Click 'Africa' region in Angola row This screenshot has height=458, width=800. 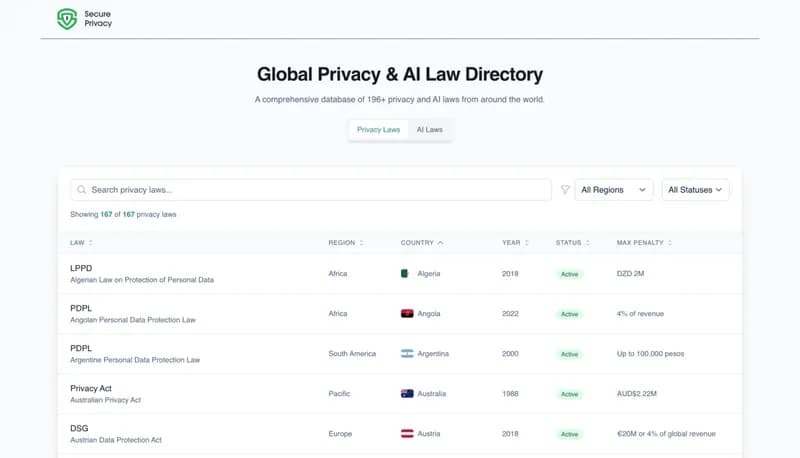(x=338, y=314)
